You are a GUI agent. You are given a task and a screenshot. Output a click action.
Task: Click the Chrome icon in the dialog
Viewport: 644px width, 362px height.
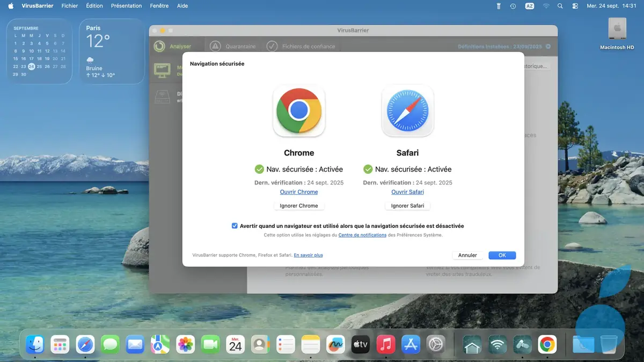(299, 111)
